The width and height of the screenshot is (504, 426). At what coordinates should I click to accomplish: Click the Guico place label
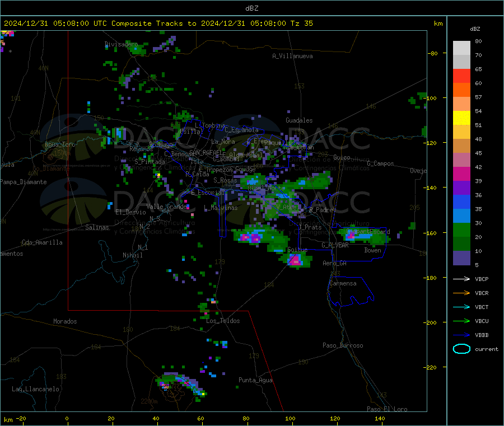[x=342, y=157]
